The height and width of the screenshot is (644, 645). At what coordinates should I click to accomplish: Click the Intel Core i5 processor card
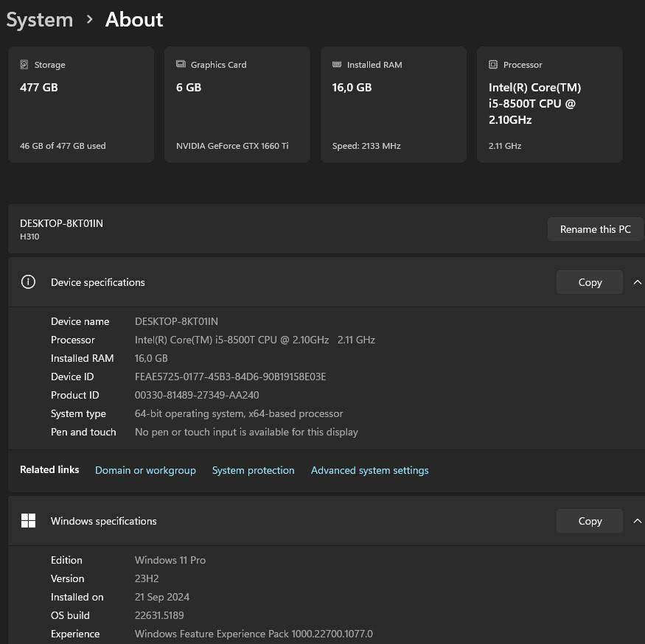tap(549, 104)
